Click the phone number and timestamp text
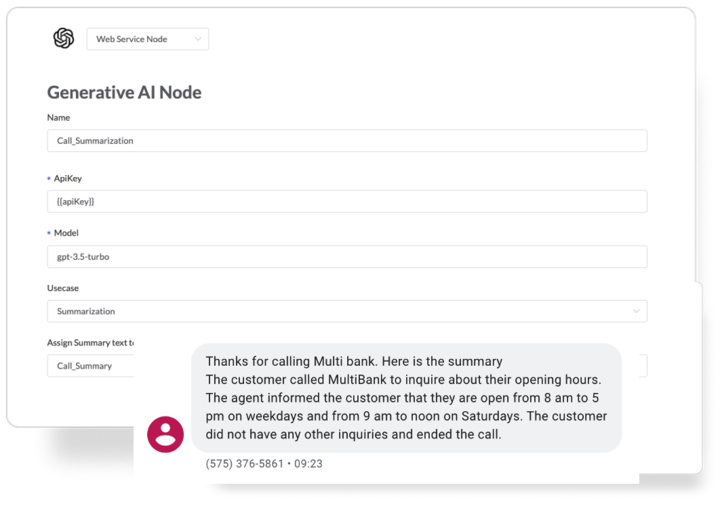The width and height of the screenshot is (720, 513). click(264, 464)
